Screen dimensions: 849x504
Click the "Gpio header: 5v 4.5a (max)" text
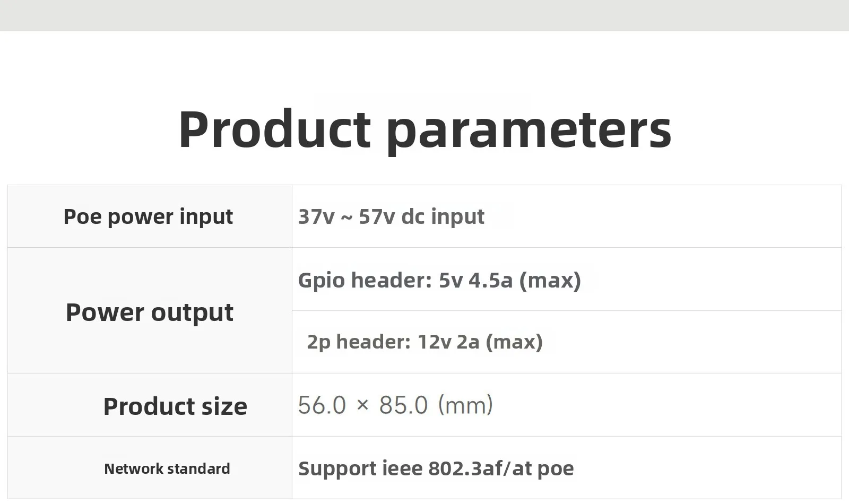439,280
